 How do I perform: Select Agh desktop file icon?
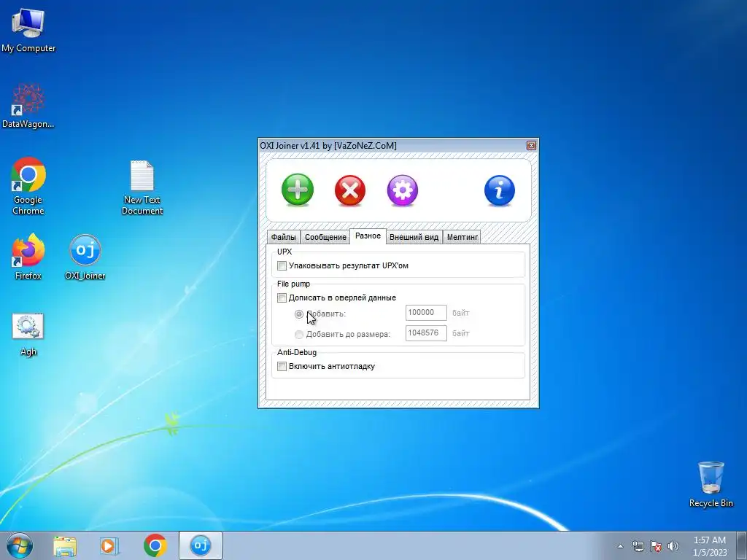click(x=28, y=335)
